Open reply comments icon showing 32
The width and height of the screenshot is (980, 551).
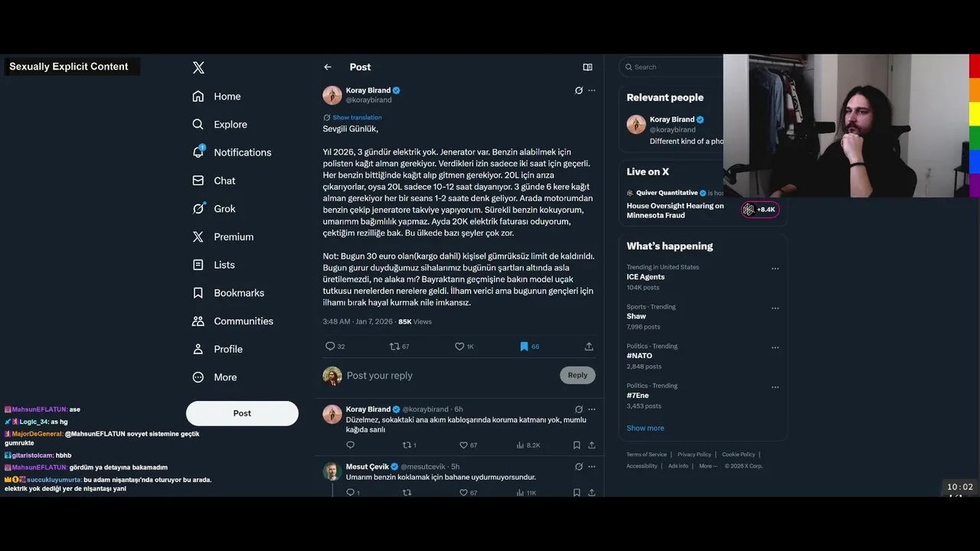(x=335, y=347)
